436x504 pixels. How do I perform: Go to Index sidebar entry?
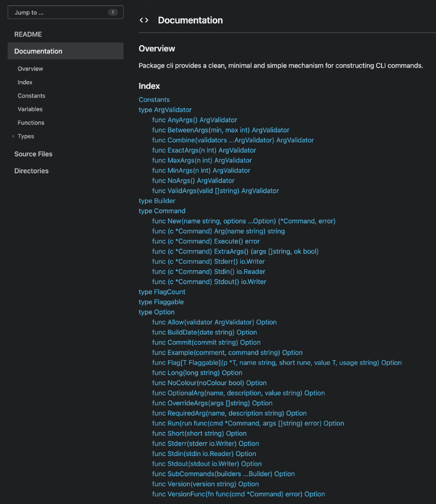coord(25,82)
